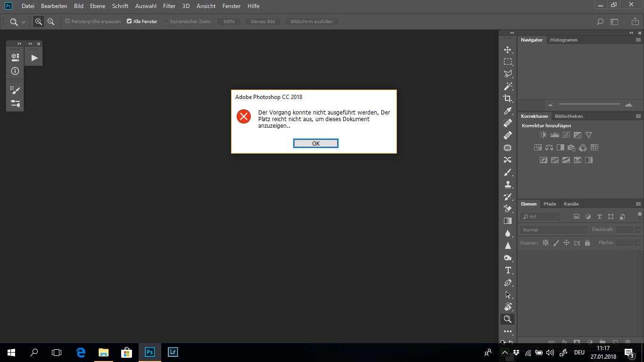Open the Korrekturen panel options menu

[x=638, y=116]
